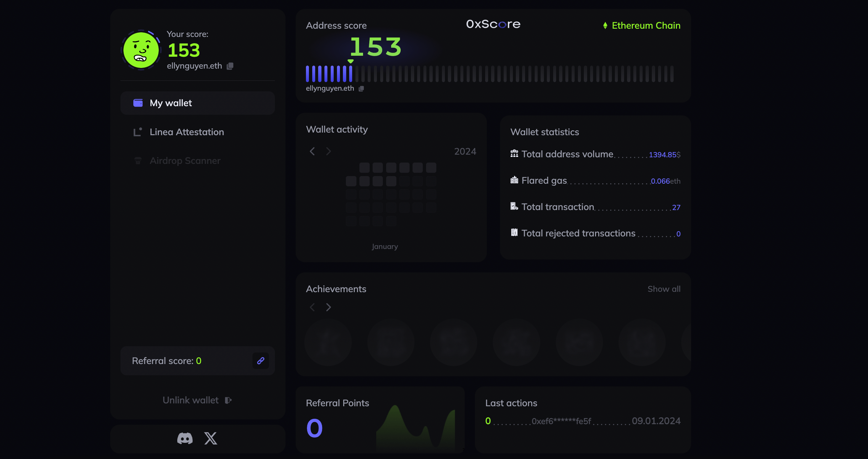Copy ENS name in sidebar profile
868x459 pixels.
[x=230, y=66]
